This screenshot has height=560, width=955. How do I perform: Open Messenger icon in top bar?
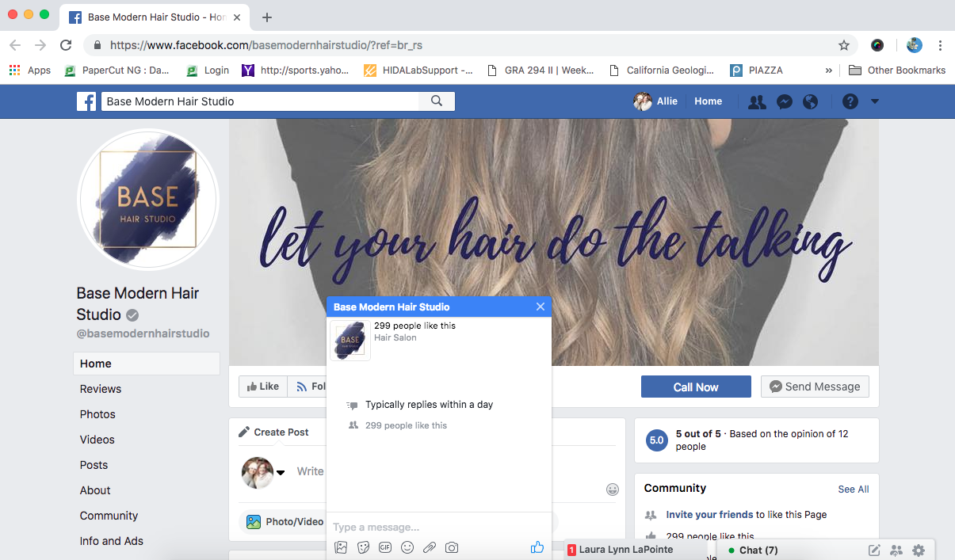tap(785, 101)
